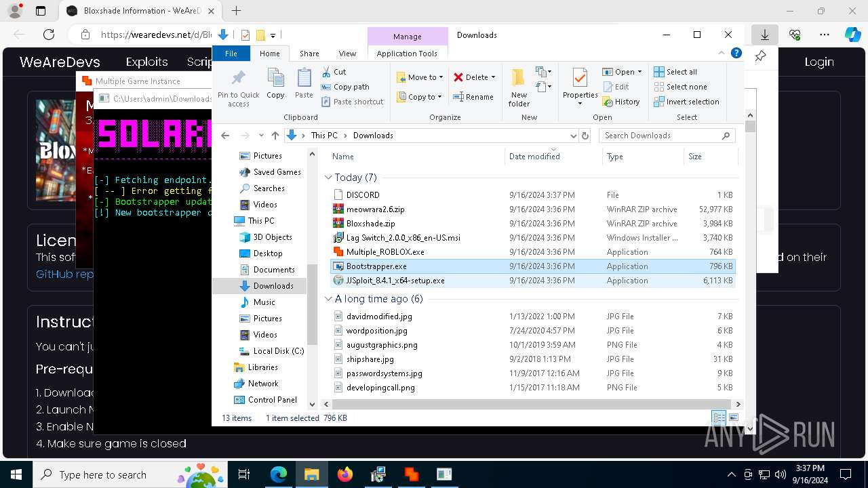Screen dimensions: 868x488
Task: Click the Edit command in Open group
Action: pyautogui.click(x=616, y=87)
